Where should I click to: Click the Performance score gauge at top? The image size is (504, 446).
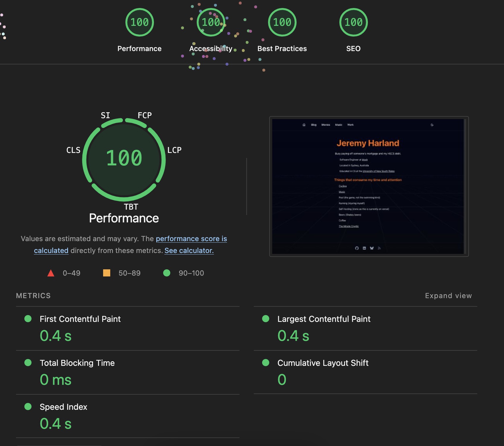pyautogui.click(x=139, y=23)
